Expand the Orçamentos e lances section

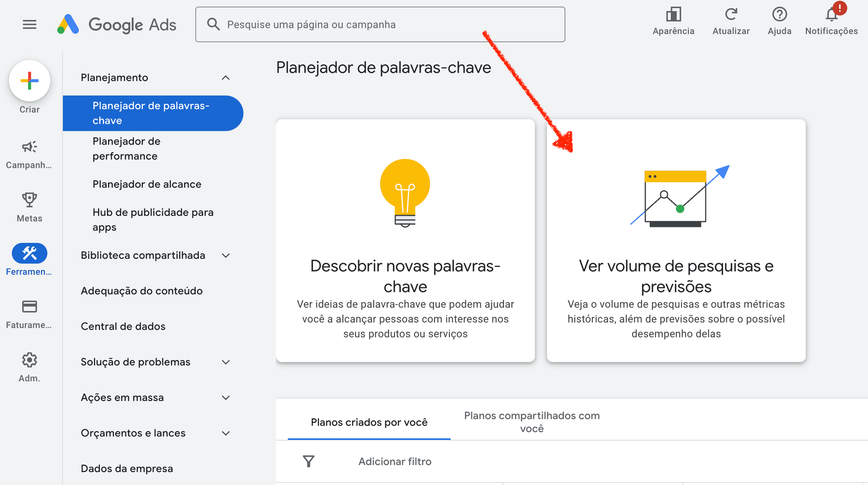click(226, 433)
